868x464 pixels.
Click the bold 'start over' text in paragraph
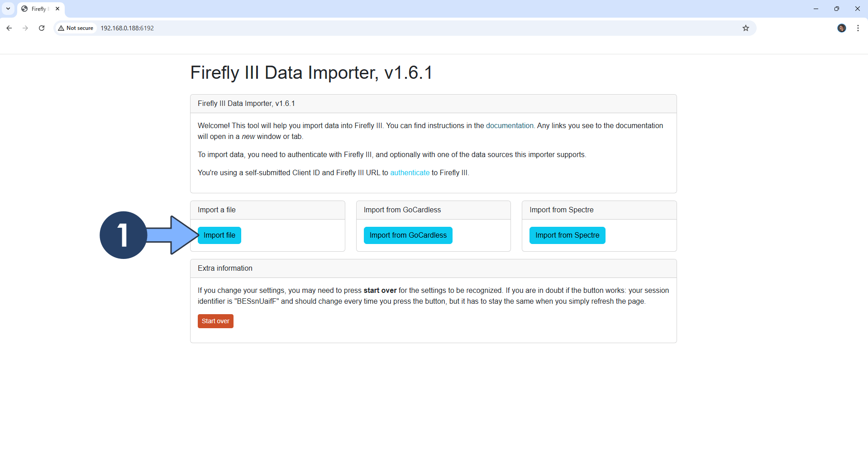[x=380, y=291]
